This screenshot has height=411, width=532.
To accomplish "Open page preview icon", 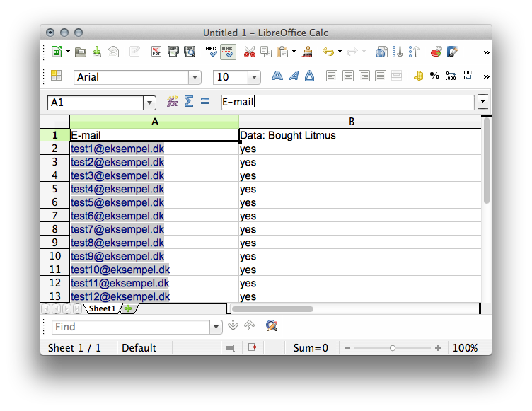I will tap(190, 52).
